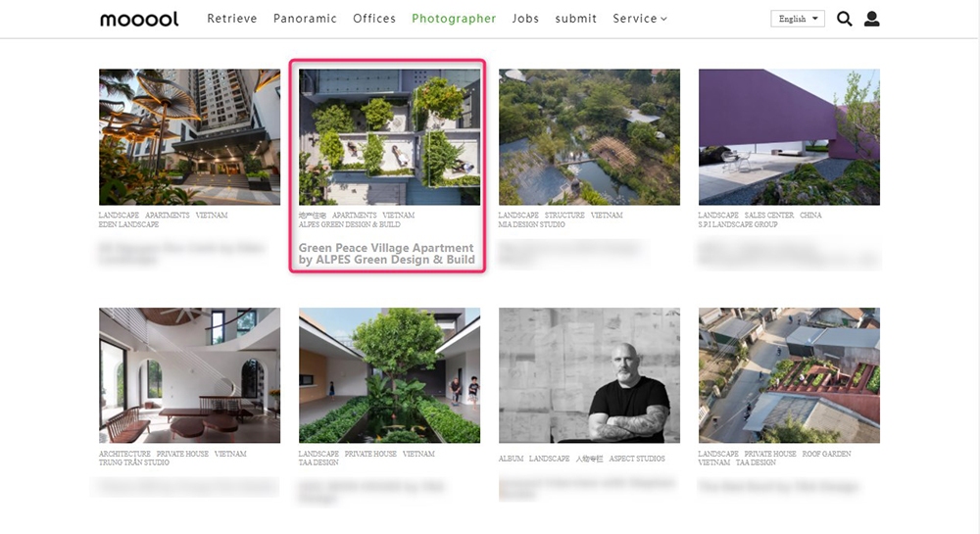Select the ASPECT STUDIOS tag
980x534 pixels.
pyautogui.click(x=637, y=459)
